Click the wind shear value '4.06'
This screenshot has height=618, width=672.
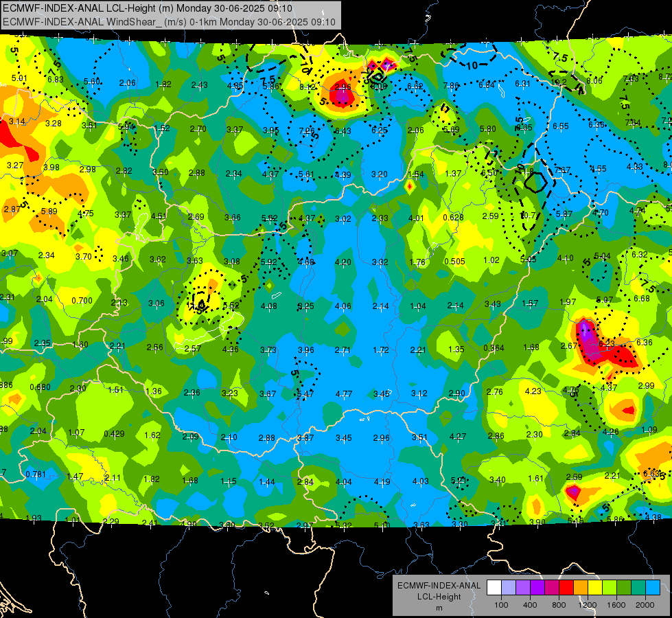(x=343, y=306)
